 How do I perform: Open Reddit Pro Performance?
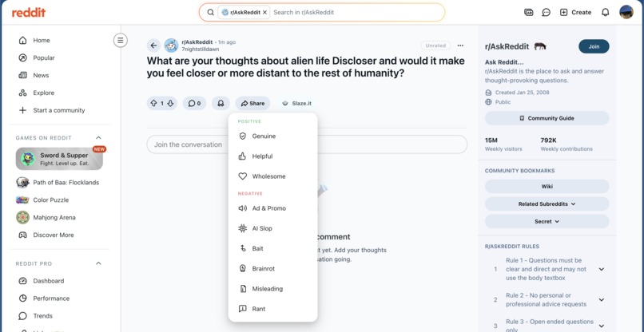coord(44,298)
